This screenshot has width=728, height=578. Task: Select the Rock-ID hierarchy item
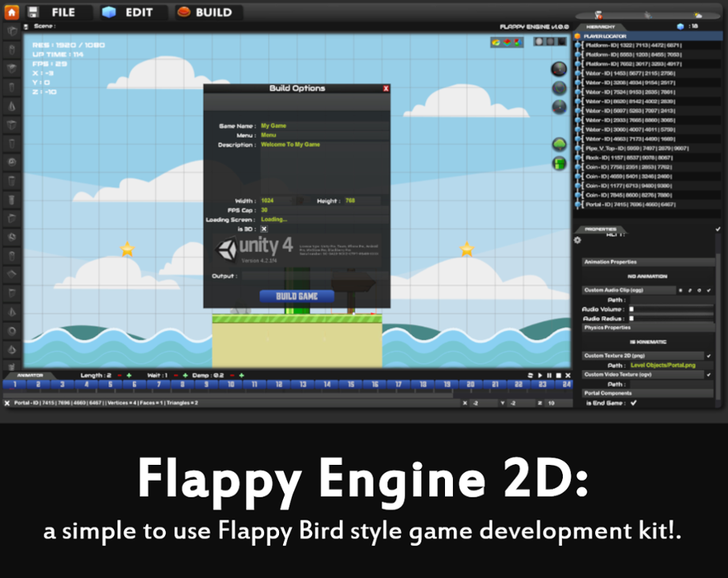tap(647, 157)
